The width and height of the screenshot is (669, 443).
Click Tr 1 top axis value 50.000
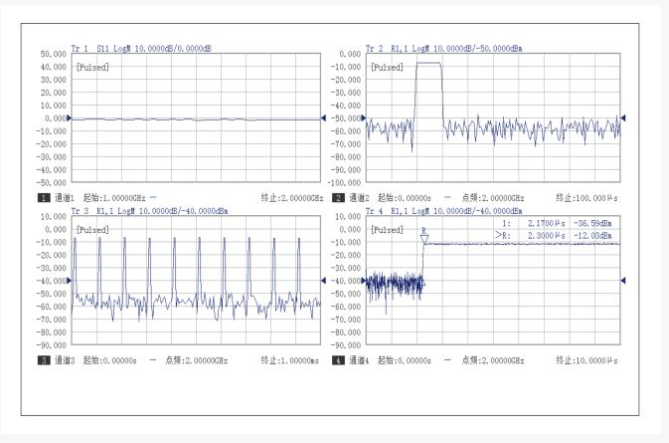(54, 54)
